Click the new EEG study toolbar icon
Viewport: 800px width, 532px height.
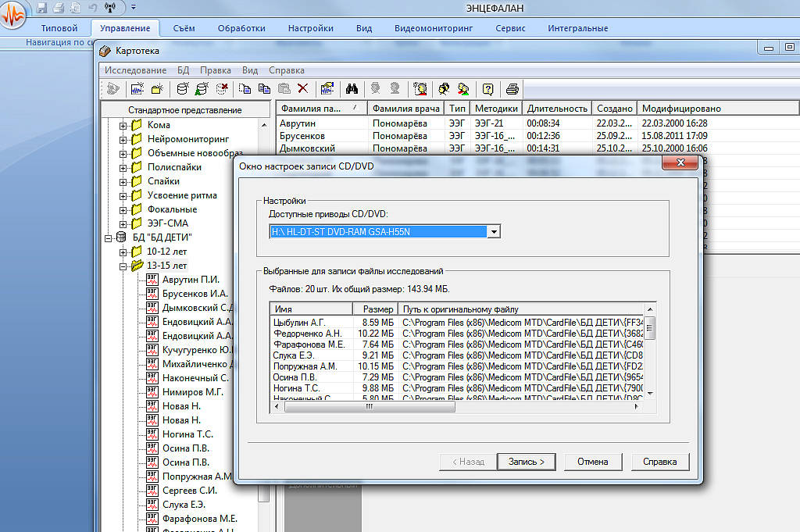click(x=137, y=89)
